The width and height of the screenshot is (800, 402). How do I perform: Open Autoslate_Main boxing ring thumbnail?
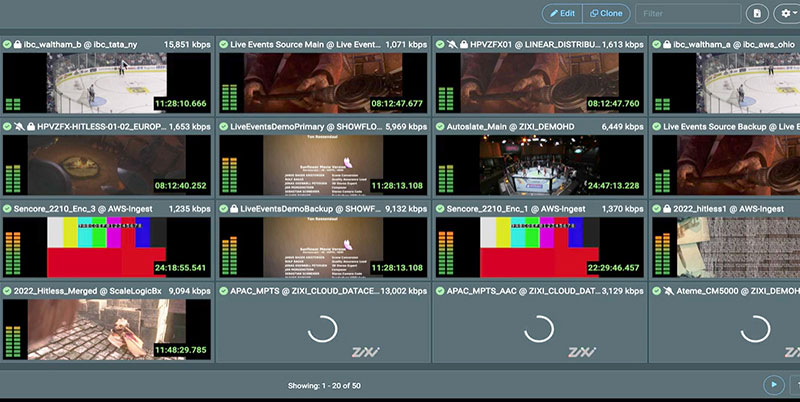click(x=539, y=165)
